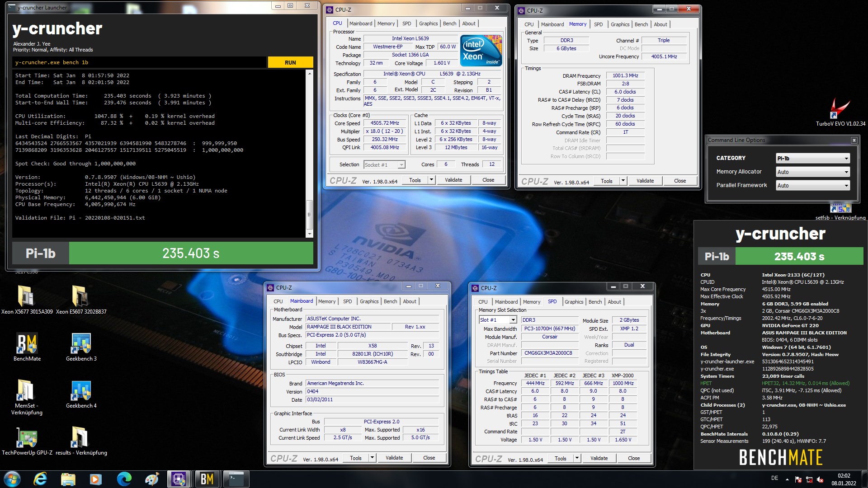Expand Tools arrow in CPU-Z Mainboard window
Image resolution: width=868 pixels, height=488 pixels.
pyautogui.click(x=372, y=458)
